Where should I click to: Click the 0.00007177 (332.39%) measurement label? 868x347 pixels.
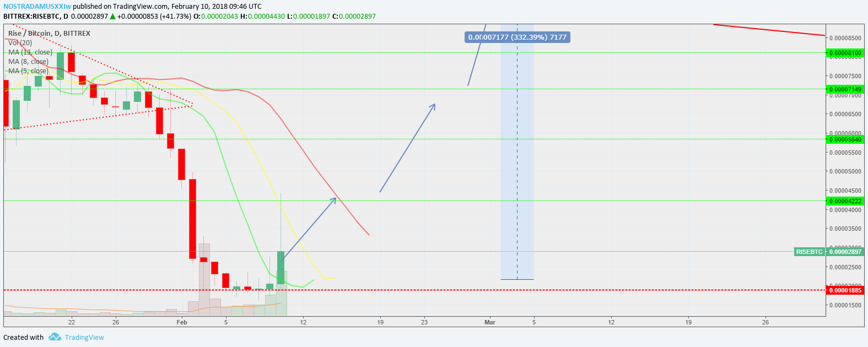point(517,37)
